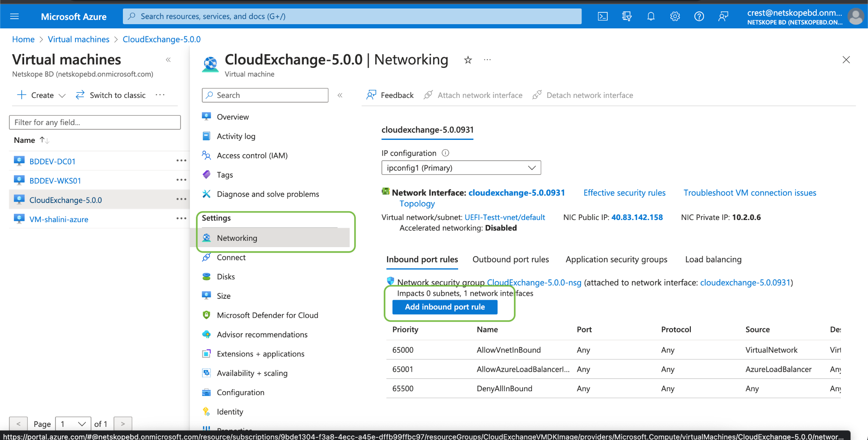Collapse the resource menu sidebar
The image size is (868, 440).
[340, 95]
